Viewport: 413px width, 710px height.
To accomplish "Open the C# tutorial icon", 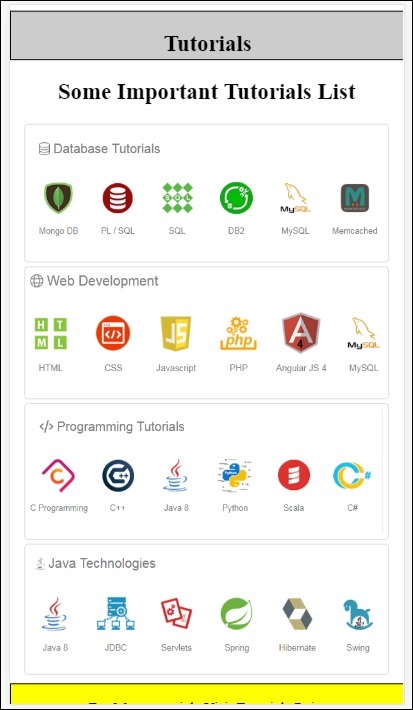I will click(x=352, y=475).
